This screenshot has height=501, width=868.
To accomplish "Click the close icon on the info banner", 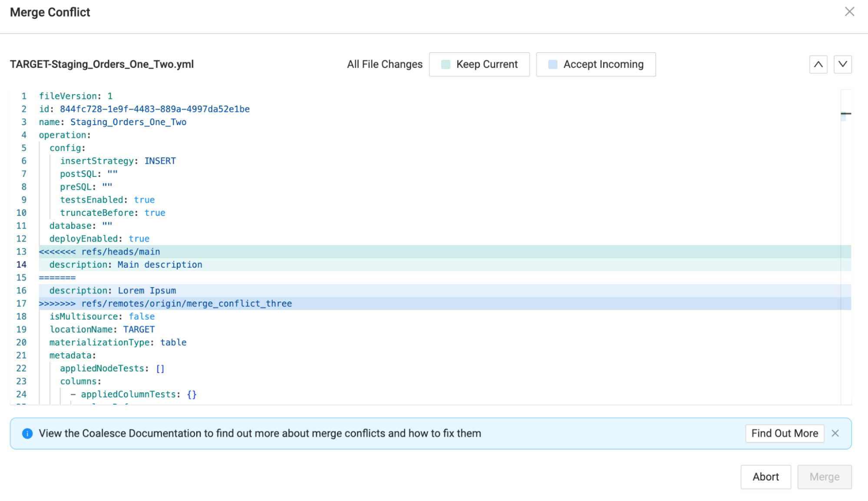I will pos(835,433).
